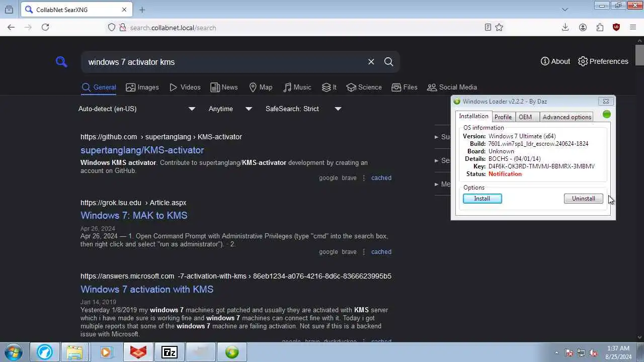Click the blue SearXNG magnifier logo

coord(61,62)
